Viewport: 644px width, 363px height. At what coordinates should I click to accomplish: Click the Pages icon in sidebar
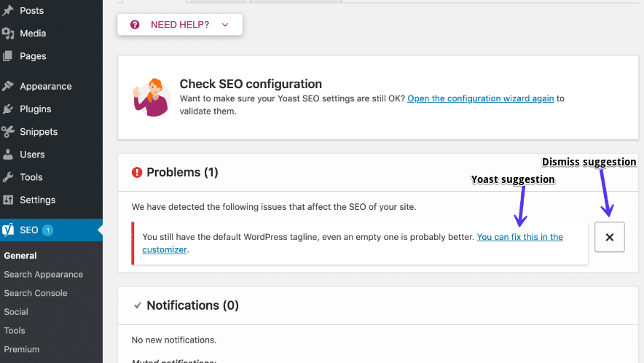pos(8,56)
